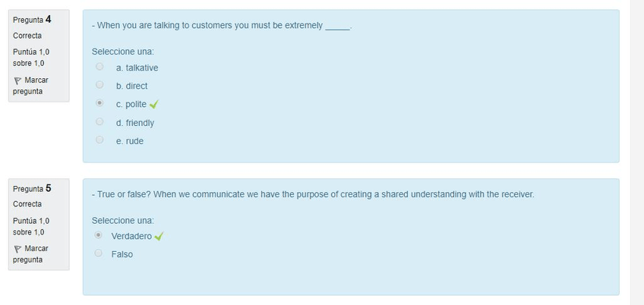Select the 'e. rude' radio button
Viewport: 644px width, 305px height.
(x=99, y=140)
